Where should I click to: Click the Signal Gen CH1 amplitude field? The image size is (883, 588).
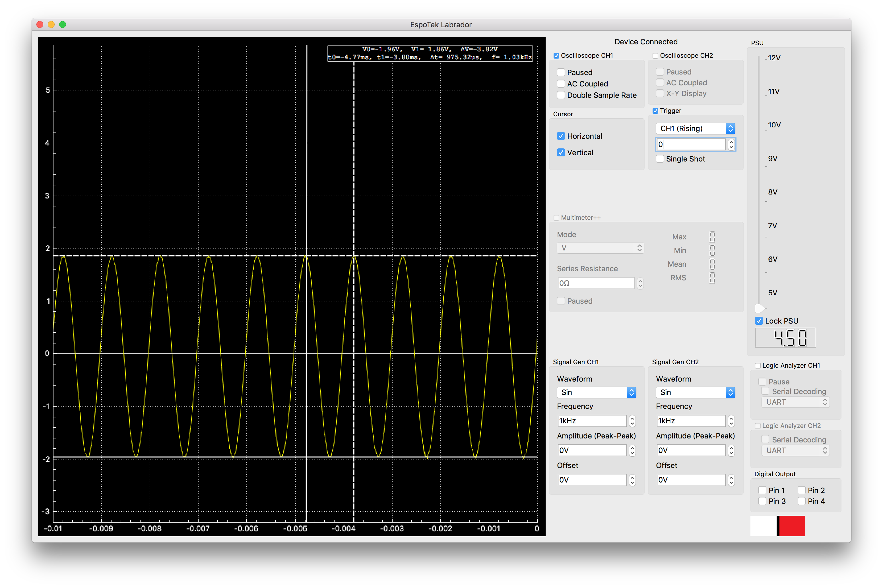point(592,450)
